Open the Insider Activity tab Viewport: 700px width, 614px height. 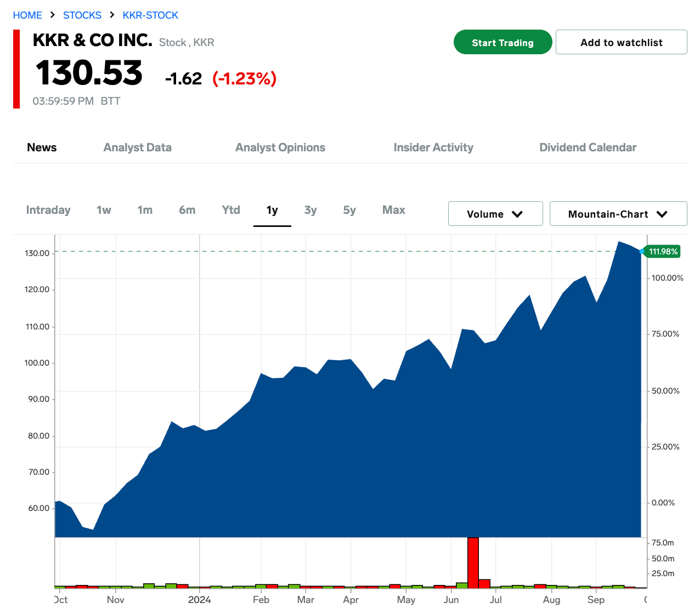tap(433, 147)
